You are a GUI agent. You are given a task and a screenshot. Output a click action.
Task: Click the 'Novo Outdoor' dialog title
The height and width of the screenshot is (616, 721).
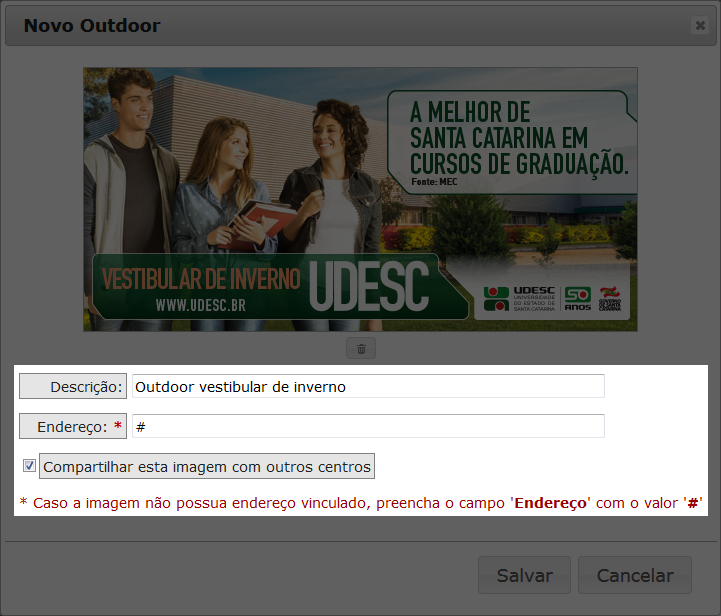pyautogui.click(x=92, y=26)
